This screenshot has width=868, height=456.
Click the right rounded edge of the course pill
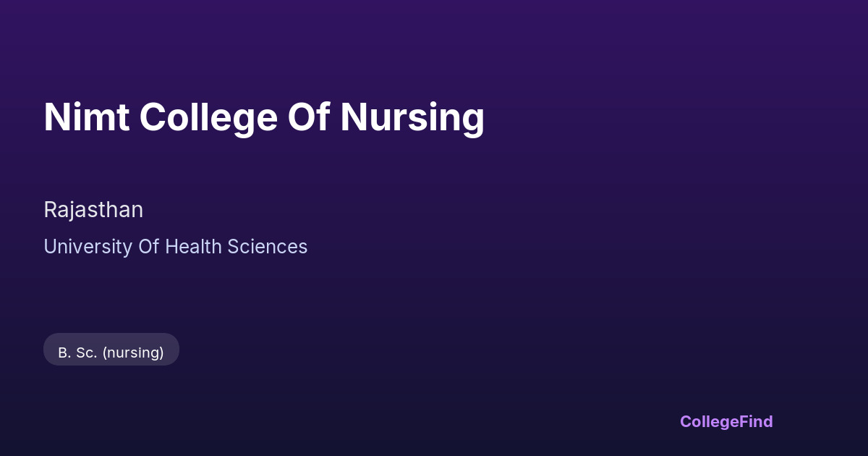pos(174,350)
